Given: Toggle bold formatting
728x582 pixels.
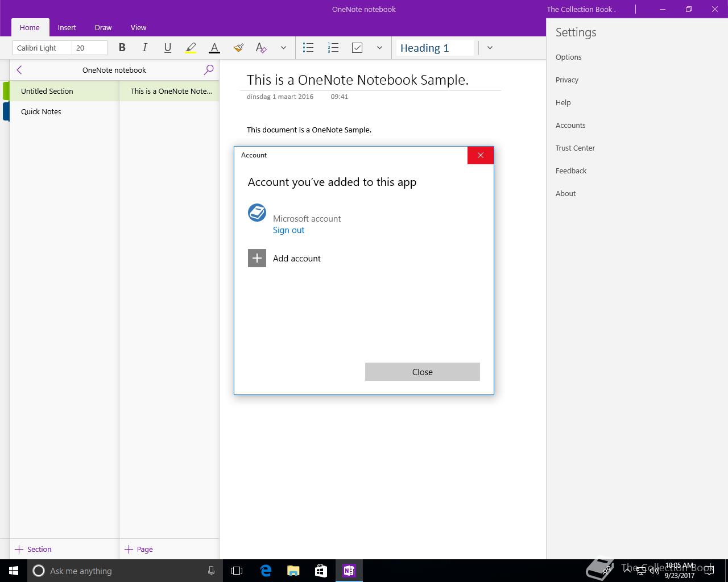Looking at the screenshot, I should (x=122, y=48).
